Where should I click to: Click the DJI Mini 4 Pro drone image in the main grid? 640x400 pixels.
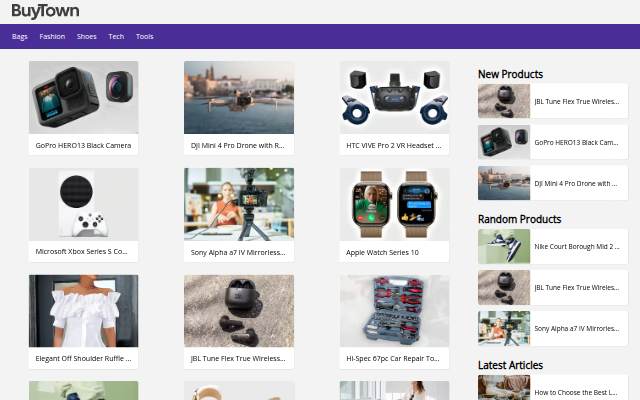tap(239, 97)
